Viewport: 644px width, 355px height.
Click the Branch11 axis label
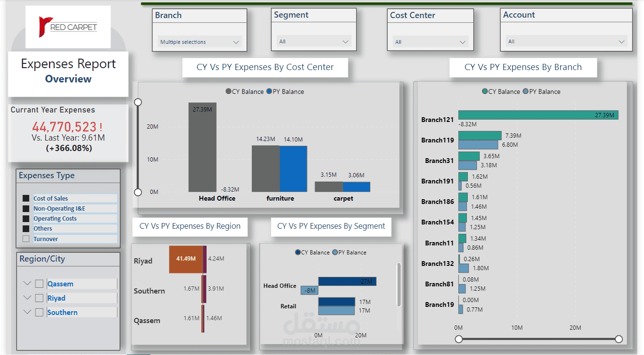(439, 243)
